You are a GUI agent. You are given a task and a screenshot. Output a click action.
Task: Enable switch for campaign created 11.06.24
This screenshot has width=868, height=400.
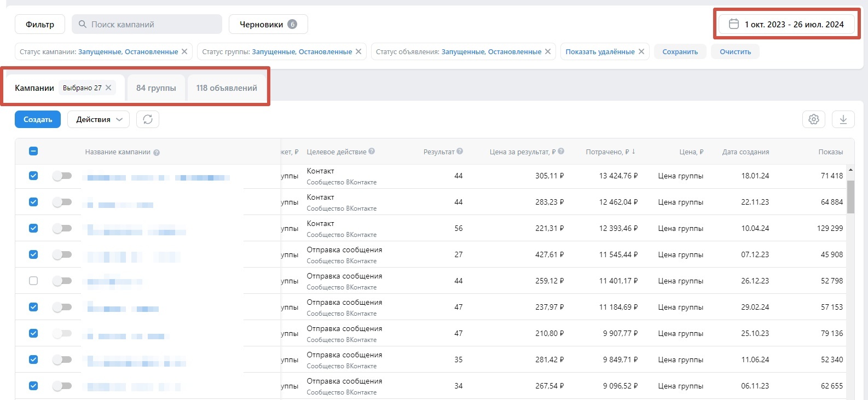tap(62, 360)
